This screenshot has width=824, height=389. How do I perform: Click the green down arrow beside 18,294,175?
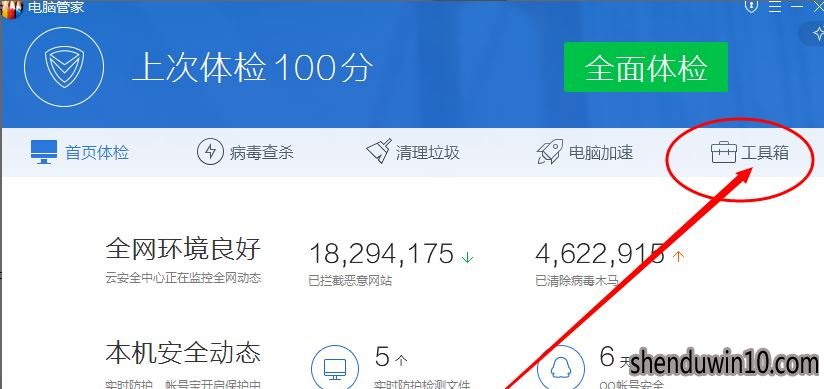(x=467, y=257)
